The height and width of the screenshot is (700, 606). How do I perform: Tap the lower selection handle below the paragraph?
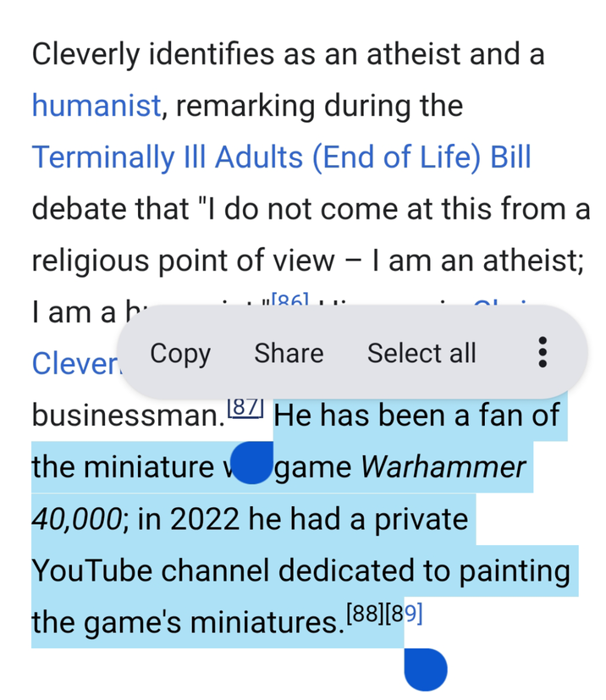(x=426, y=670)
